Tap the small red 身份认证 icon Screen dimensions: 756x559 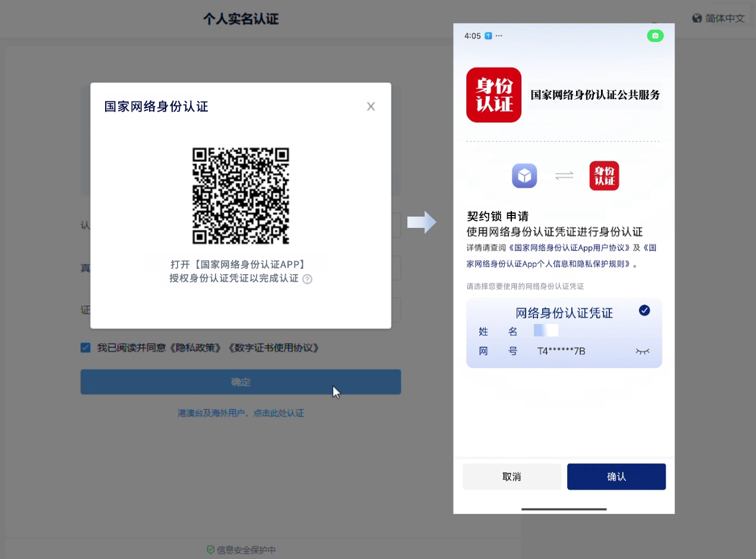pyautogui.click(x=604, y=176)
